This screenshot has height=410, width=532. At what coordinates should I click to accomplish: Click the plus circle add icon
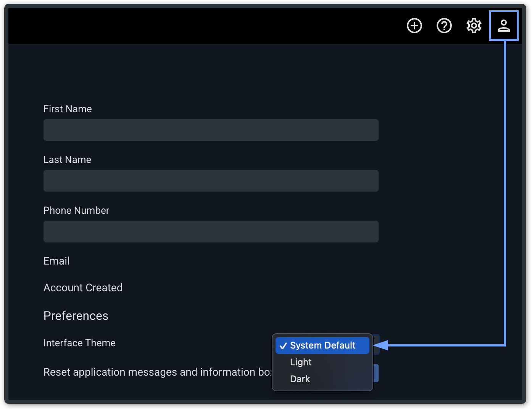(414, 26)
